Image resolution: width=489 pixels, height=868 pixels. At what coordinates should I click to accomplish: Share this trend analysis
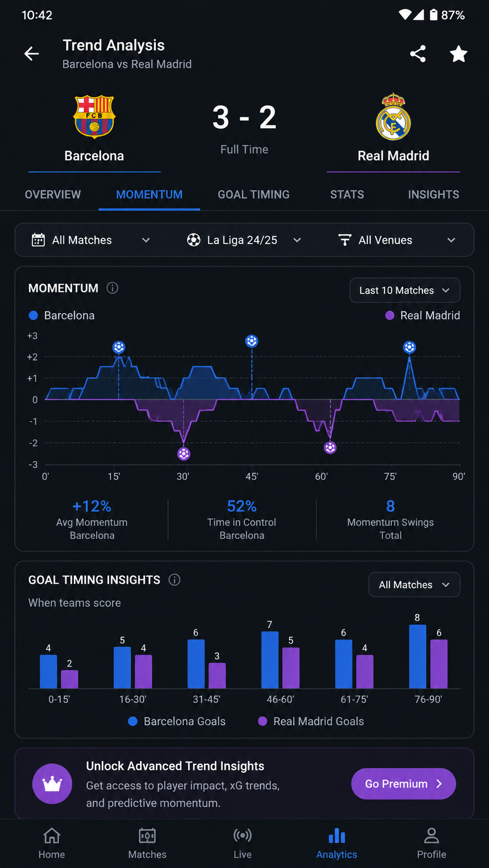click(x=418, y=53)
